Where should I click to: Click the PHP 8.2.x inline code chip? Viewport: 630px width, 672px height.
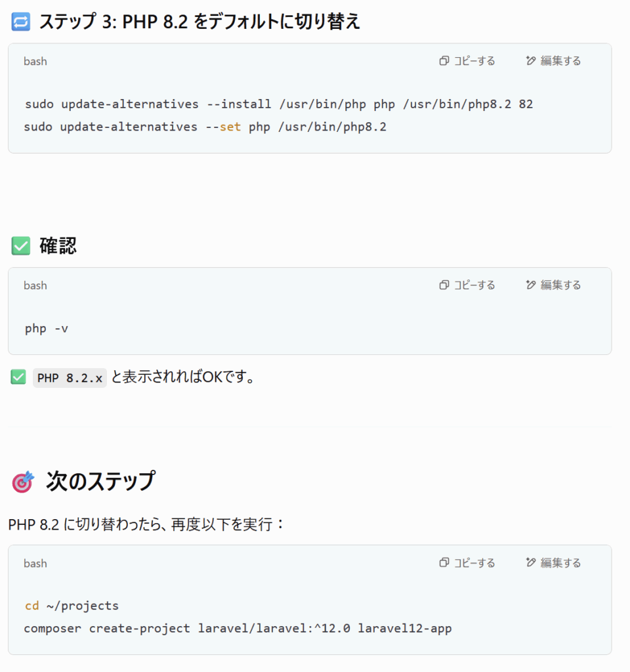pyautogui.click(x=70, y=378)
